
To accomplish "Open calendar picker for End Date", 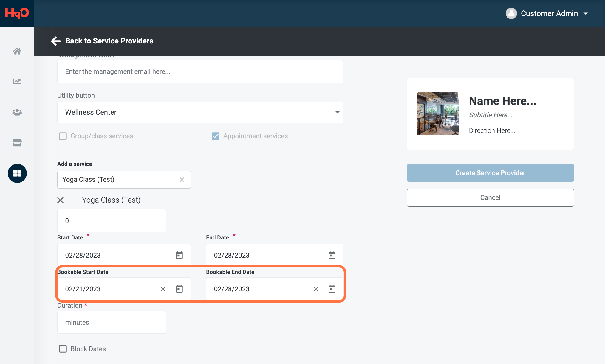I will coord(332,255).
